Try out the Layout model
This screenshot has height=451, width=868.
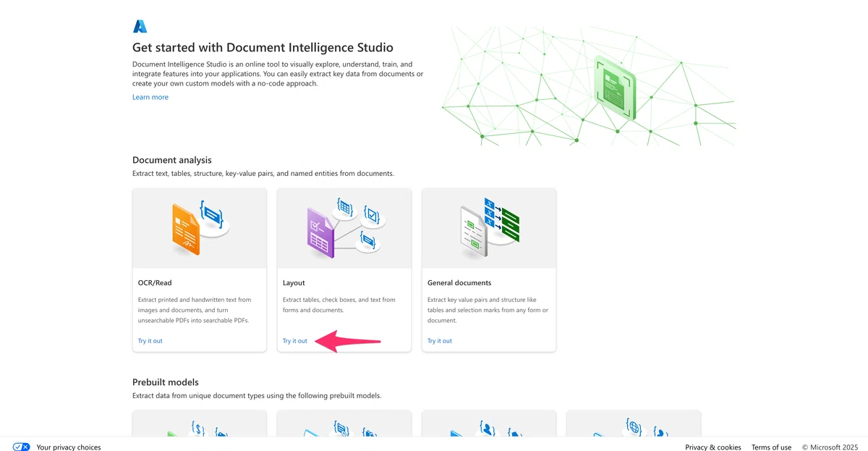[295, 341]
